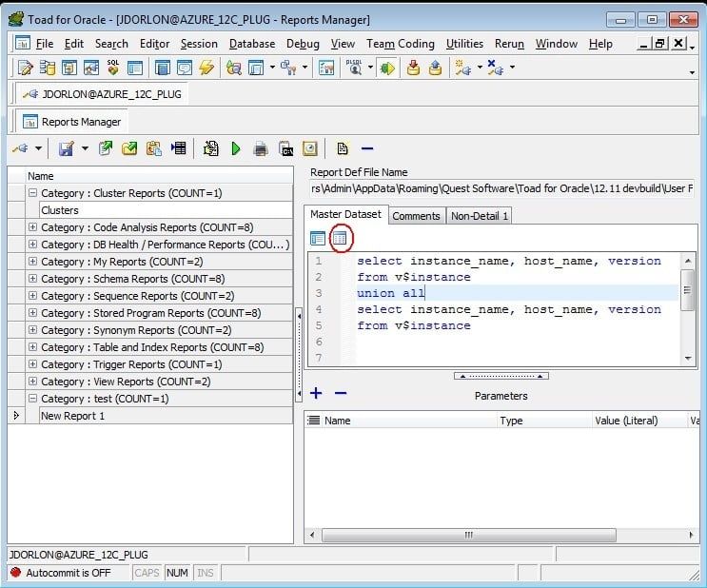
Task: Open a new Editor window from main toolbar
Action: [x=25, y=69]
